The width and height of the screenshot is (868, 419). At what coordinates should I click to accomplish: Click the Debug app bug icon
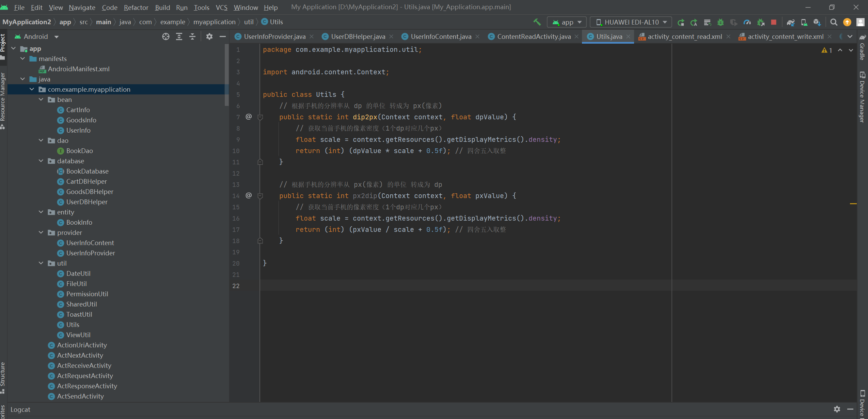(x=721, y=22)
